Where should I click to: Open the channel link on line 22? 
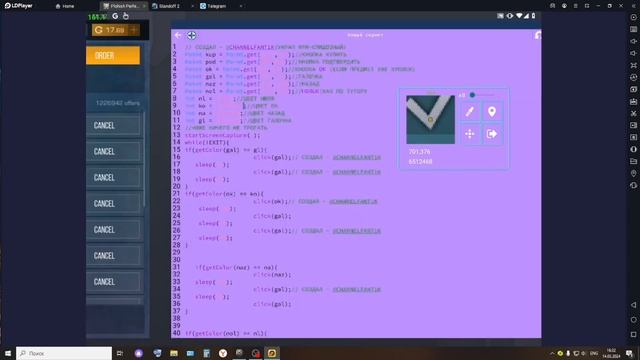(x=353, y=202)
